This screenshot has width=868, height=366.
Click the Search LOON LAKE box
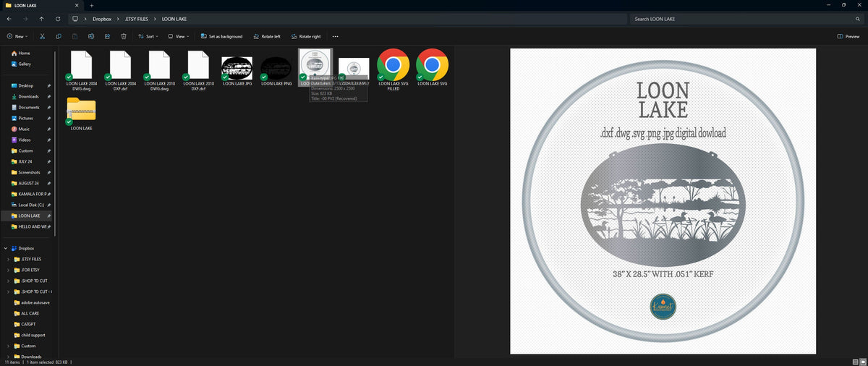point(746,19)
